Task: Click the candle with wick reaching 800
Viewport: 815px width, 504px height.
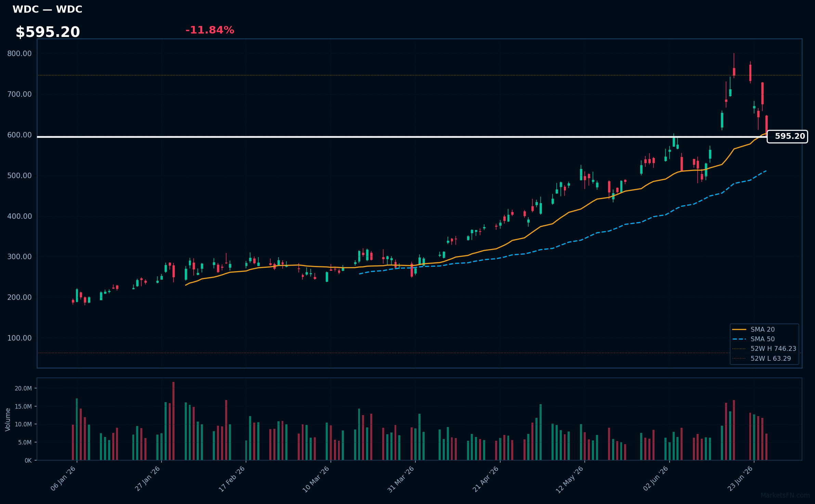Action: point(734,66)
